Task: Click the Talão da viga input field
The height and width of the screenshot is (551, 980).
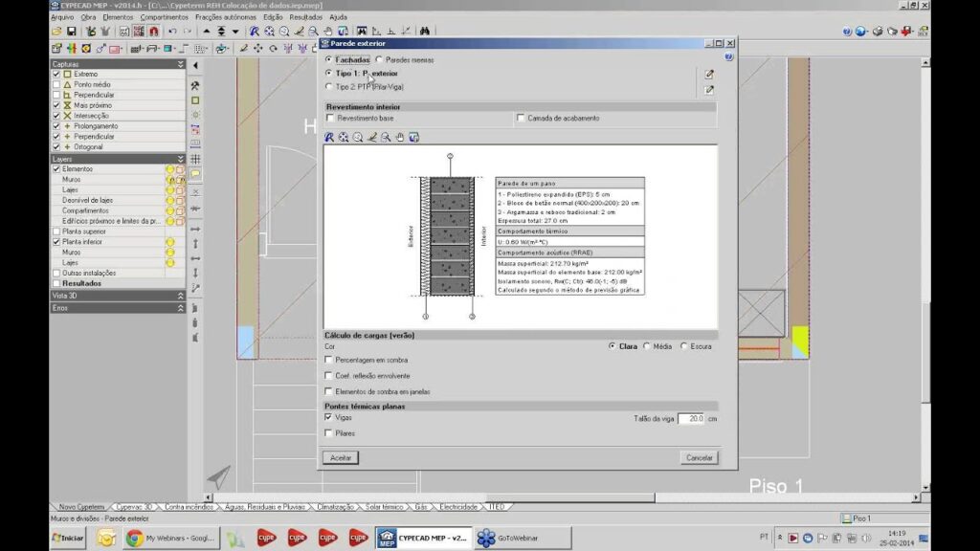Action: point(690,419)
